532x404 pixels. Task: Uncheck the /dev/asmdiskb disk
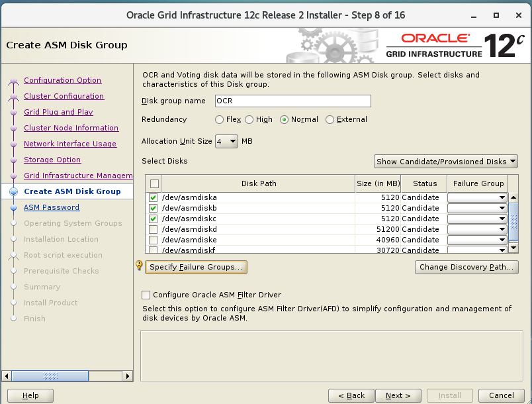click(153, 208)
